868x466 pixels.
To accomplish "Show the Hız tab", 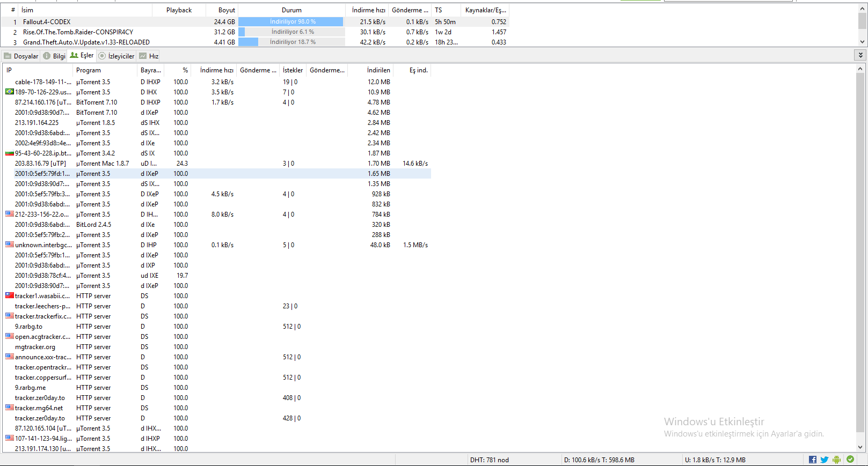I will point(149,56).
